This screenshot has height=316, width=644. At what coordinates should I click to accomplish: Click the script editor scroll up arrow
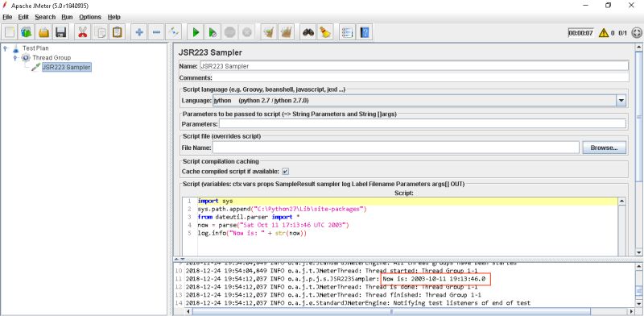tap(621, 202)
